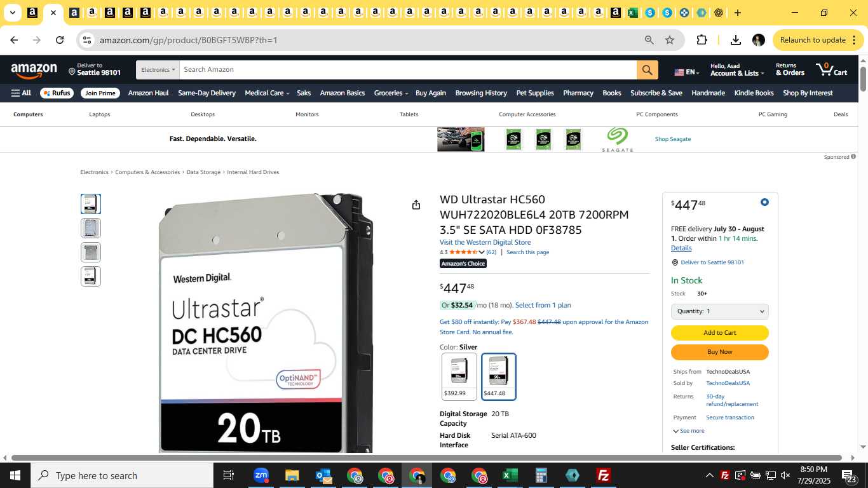Click the orange search magnifier button
868x488 pixels.
(x=647, y=70)
